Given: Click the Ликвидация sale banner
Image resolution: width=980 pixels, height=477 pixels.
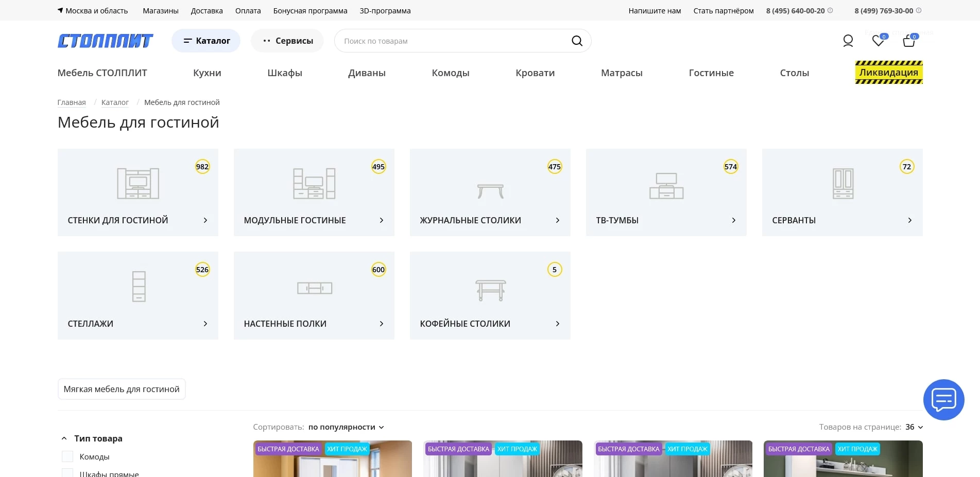Looking at the screenshot, I should point(888,73).
